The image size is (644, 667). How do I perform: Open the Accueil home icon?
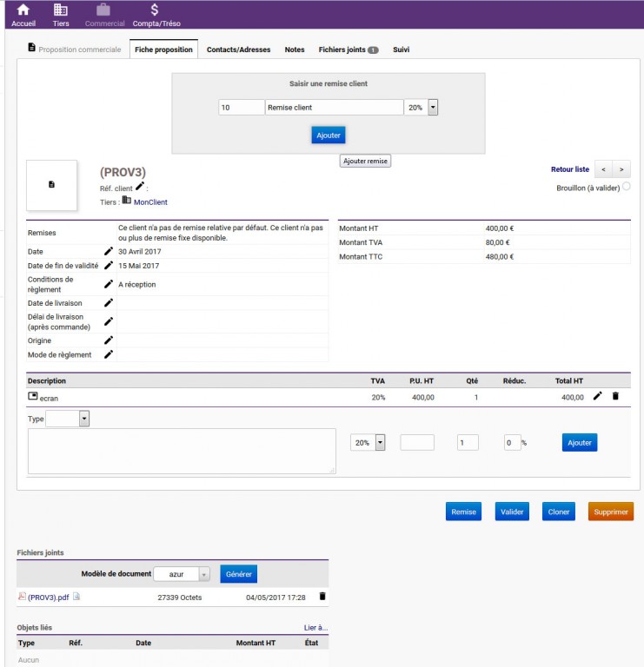23,10
